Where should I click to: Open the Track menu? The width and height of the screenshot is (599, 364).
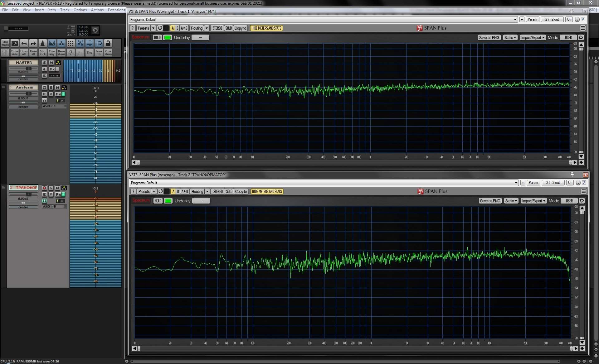(65, 10)
